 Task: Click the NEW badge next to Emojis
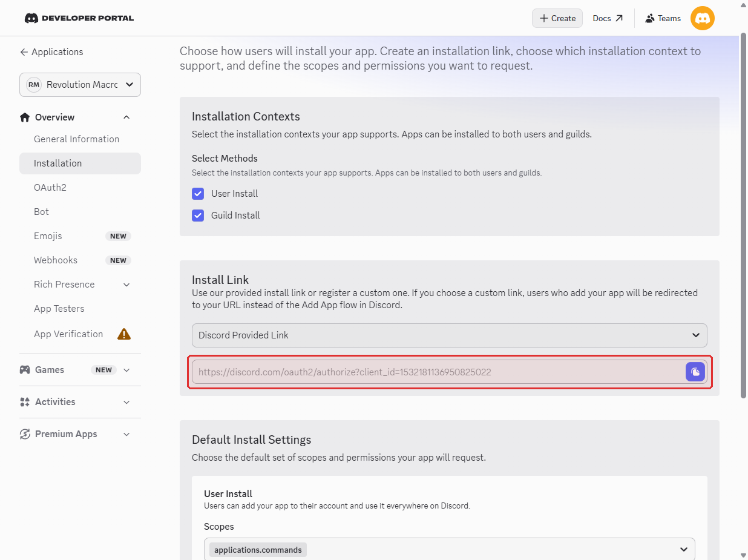point(118,236)
